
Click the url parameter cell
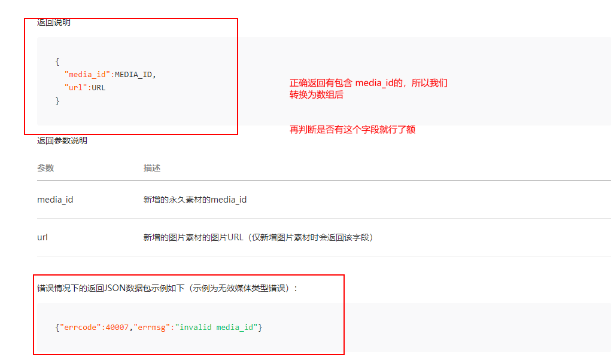tap(42, 237)
